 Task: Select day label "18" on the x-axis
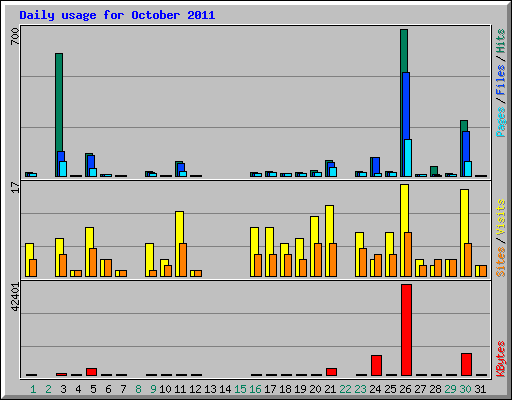click(x=285, y=389)
